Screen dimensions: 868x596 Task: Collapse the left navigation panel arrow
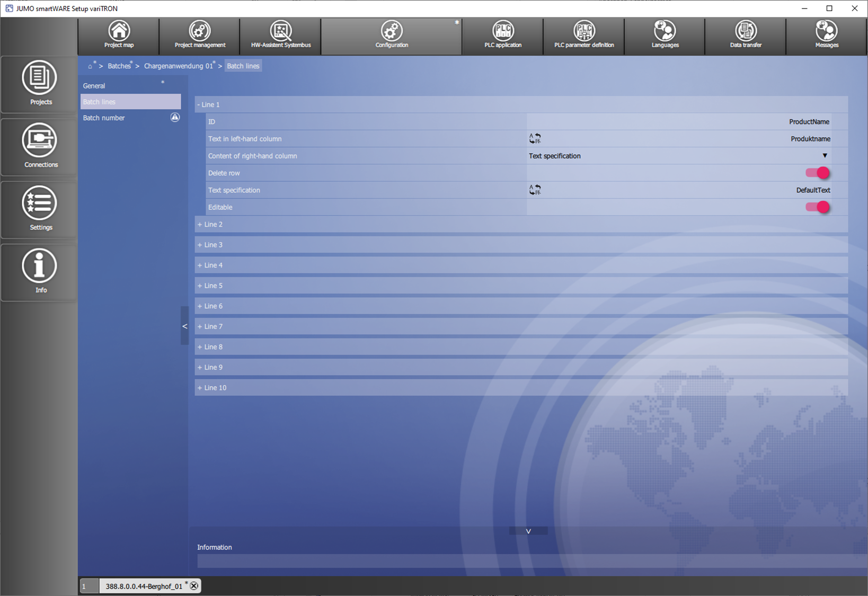click(184, 326)
